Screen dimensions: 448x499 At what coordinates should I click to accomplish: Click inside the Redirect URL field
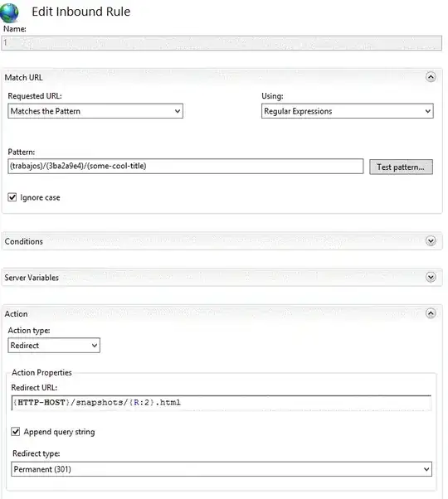coord(222,403)
